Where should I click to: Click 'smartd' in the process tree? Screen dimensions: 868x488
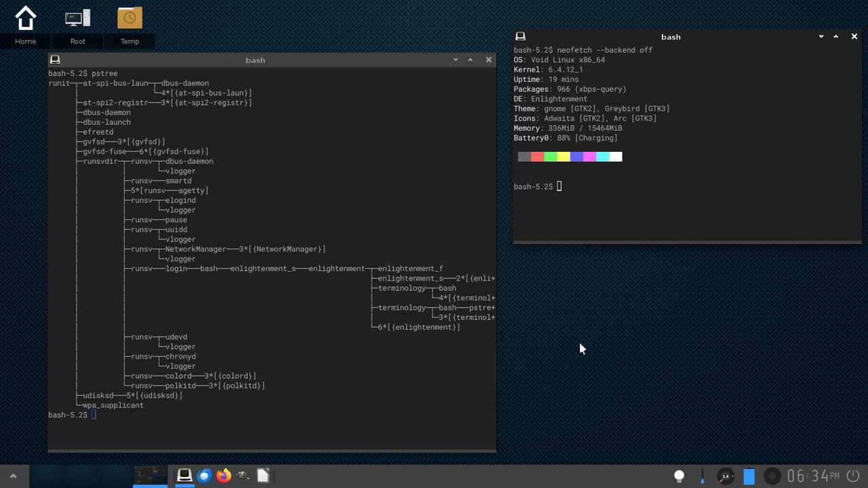click(178, 181)
